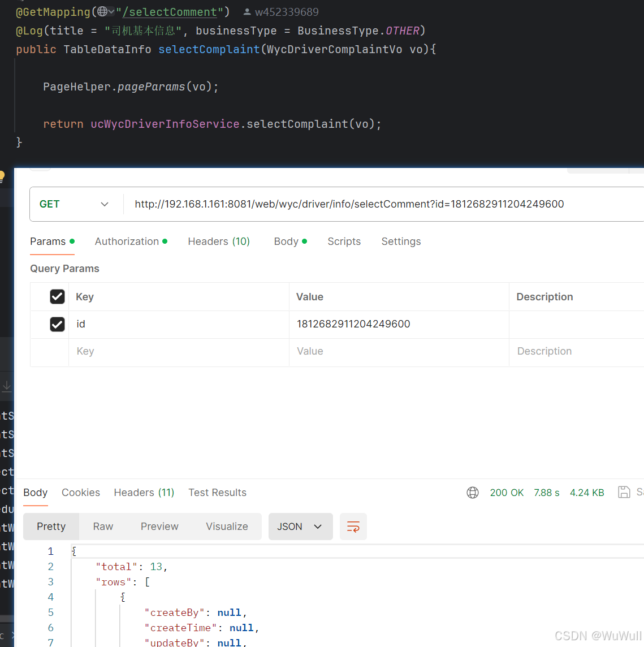The height and width of the screenshot is (647, 644).
Task: Switch to Raw response view
Action: point(103,527)
